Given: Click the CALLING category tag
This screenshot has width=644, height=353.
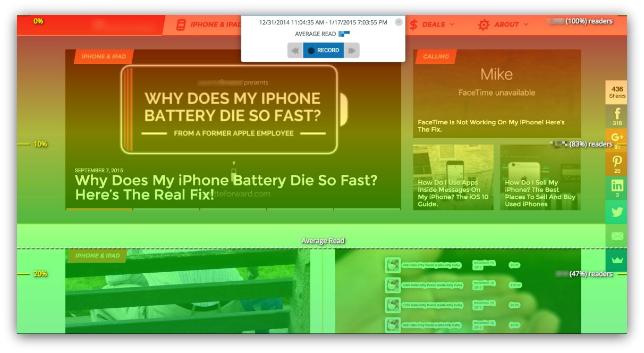Looking at the screenshot, I should click(x=436, y=56).
